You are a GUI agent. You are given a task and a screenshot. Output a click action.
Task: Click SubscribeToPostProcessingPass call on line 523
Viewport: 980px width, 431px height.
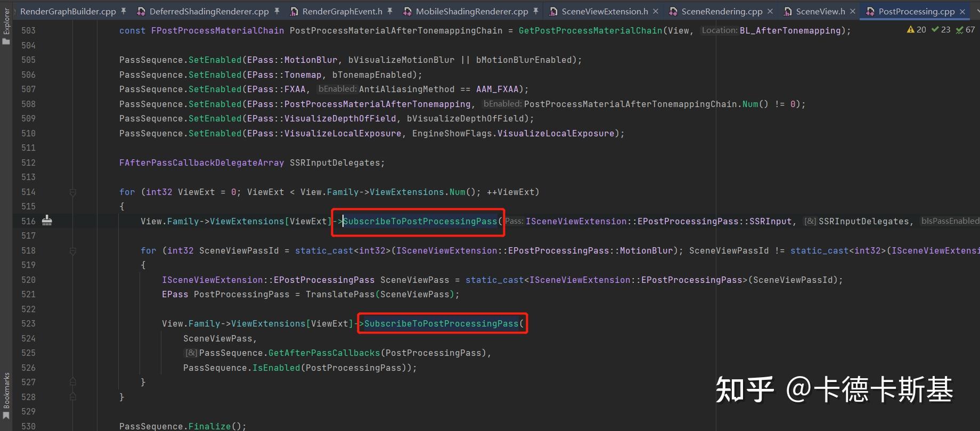pos(441,323)
